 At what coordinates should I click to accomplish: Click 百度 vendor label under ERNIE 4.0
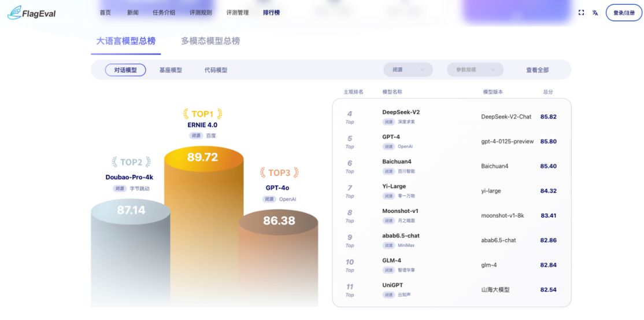[211, 135]
